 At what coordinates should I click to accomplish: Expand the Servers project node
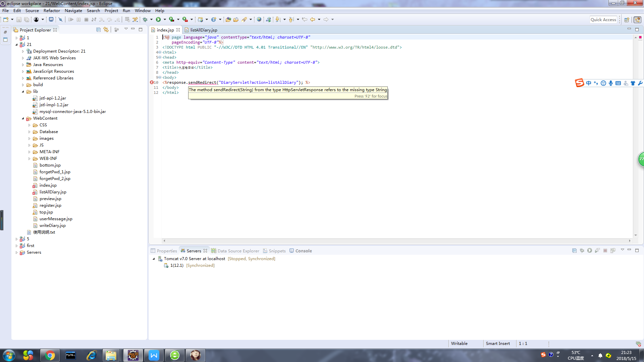16,252
